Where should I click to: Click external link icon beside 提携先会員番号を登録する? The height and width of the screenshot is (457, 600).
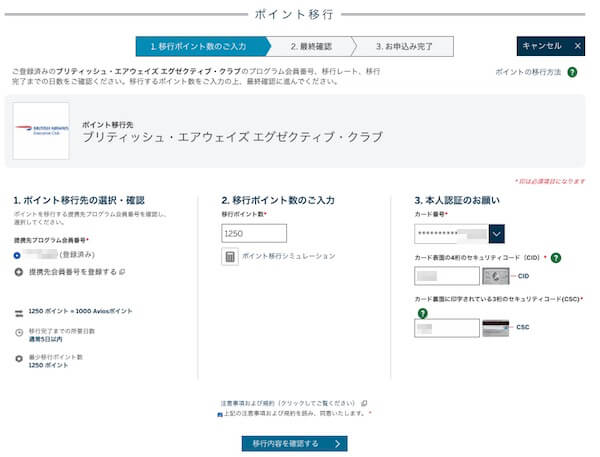point(122,272)
